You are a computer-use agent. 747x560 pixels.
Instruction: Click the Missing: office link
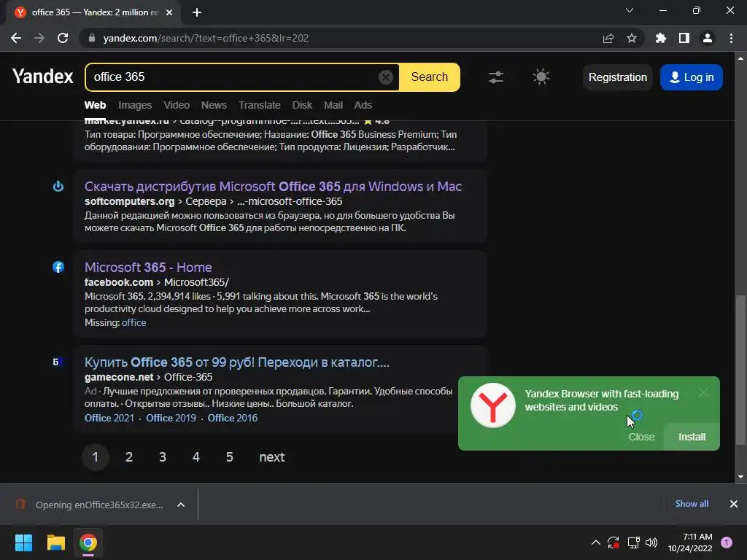click(134, 322)
